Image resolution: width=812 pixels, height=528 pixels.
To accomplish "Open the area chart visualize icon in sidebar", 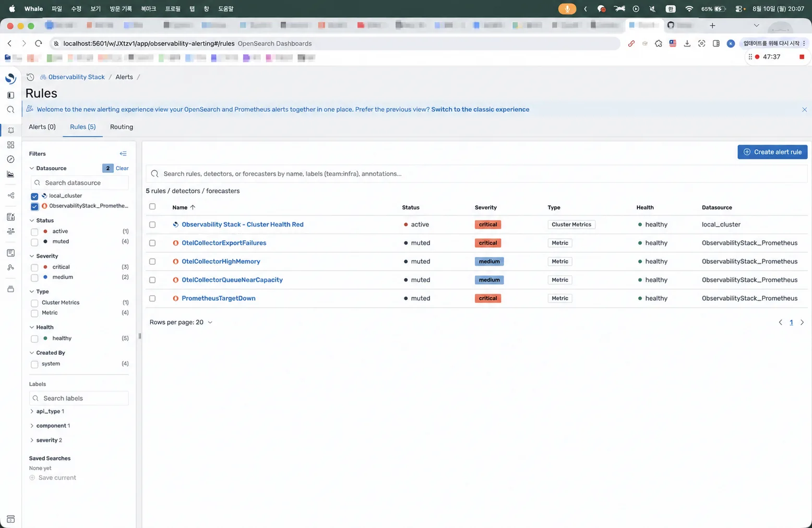I will [x=10, y=174].
